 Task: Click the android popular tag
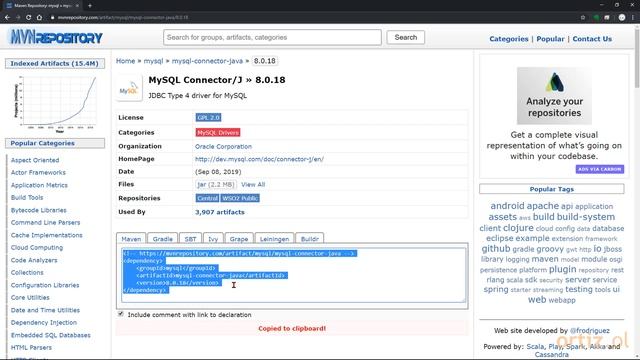507,206
